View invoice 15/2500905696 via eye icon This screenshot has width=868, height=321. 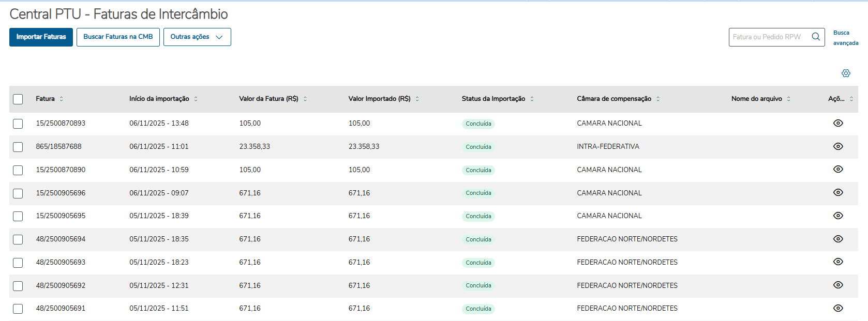point(838,192)
